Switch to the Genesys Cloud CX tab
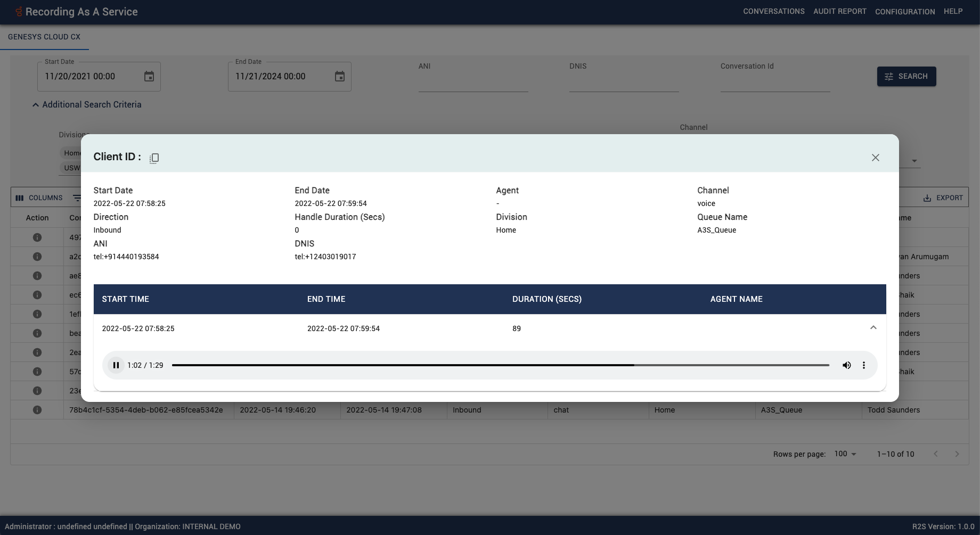Viewport: 980px width, 535px height. click(x=44, y=37)
